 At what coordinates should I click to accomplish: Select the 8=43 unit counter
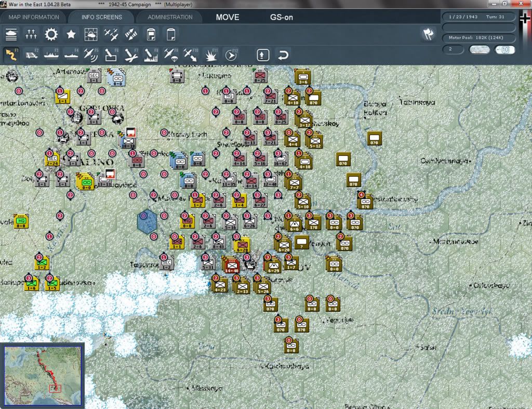point(218,242)
